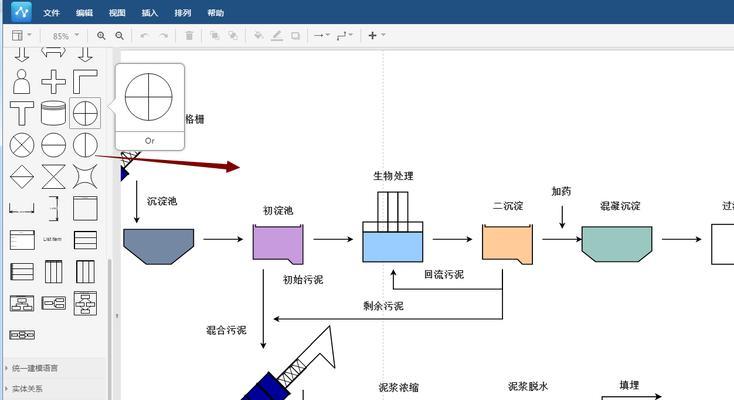Image resolution: width=734 pixels, height=400 pixels.
Task: Click the 生物处理 label
Action: coord(393,176)
